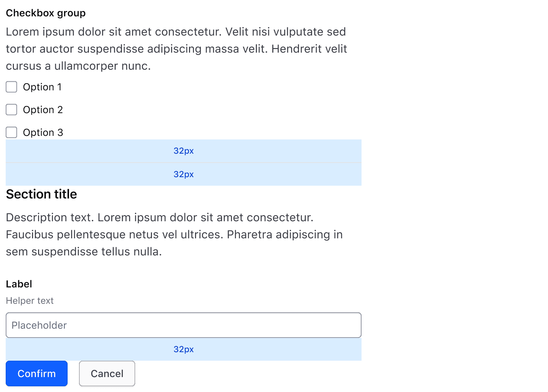Screen dimensions: 548x392
Task: Click the Option 1 label text
Action: pos(42,87)
